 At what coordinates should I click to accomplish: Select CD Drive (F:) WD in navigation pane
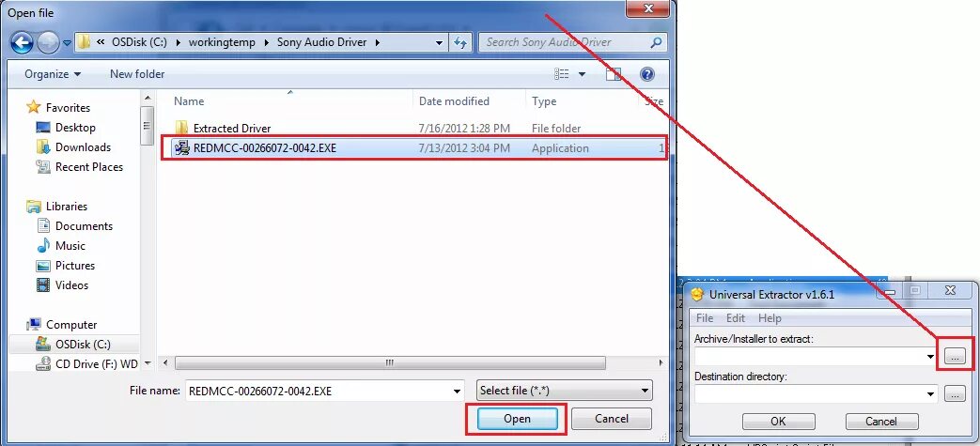[97, 364]
